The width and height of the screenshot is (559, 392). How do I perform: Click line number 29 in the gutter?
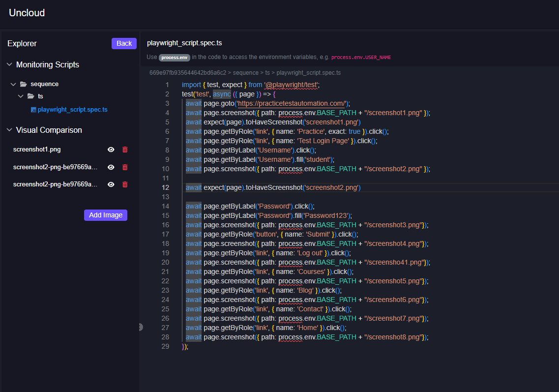(x=165, y=346)
